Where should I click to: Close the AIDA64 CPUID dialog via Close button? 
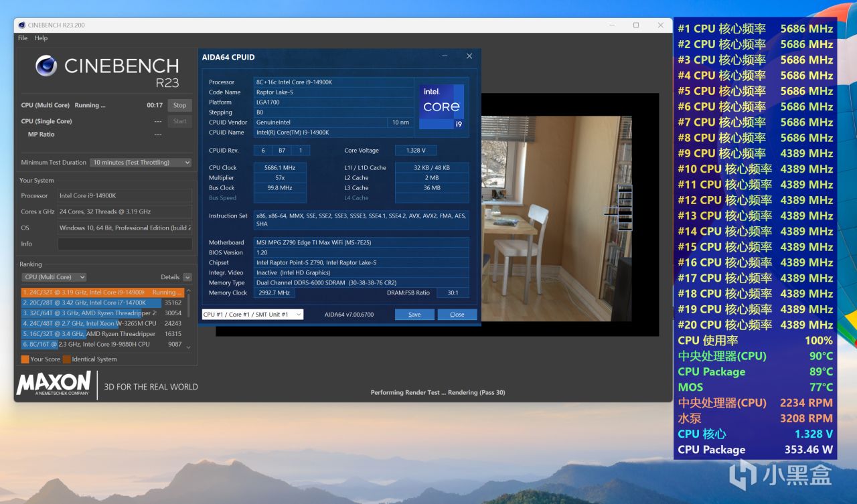[457, 315]
